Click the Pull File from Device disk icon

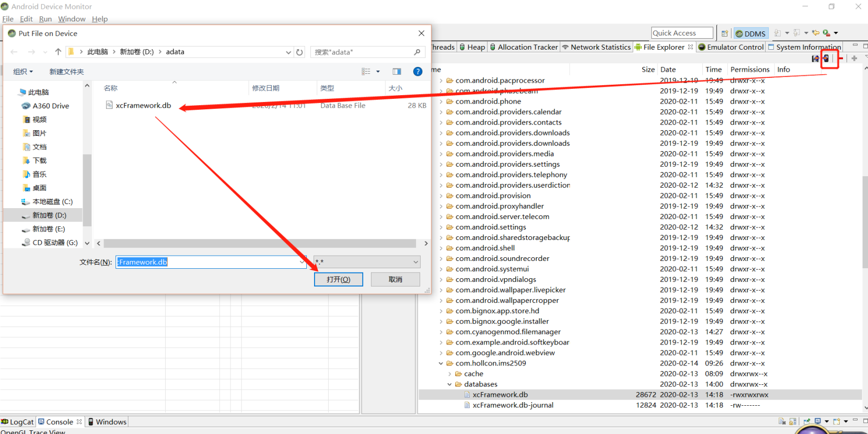pyautogui.click(x=815, y=59)
